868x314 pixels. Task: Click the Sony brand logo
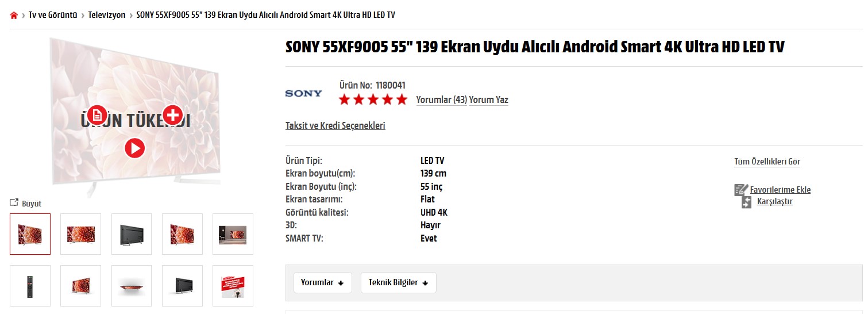(304, 93)
